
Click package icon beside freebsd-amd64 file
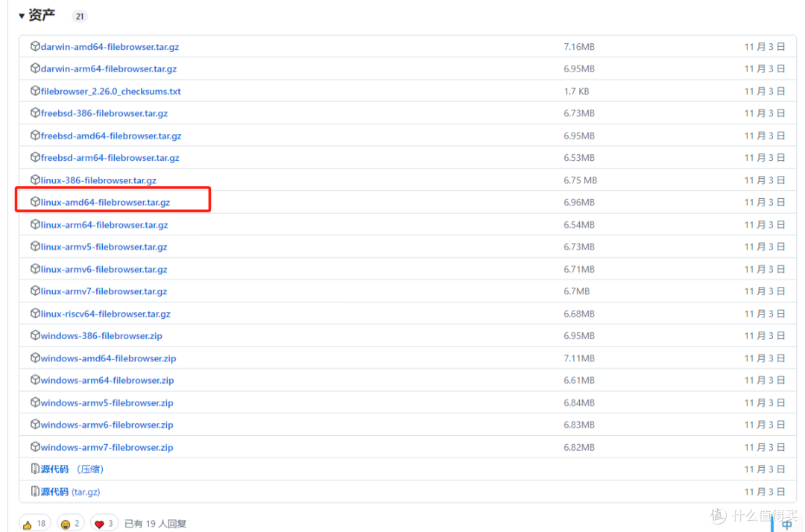coord(35,136)
